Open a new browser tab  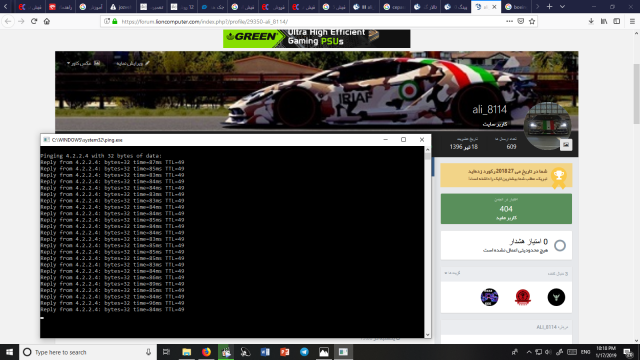tap(549, 7)
